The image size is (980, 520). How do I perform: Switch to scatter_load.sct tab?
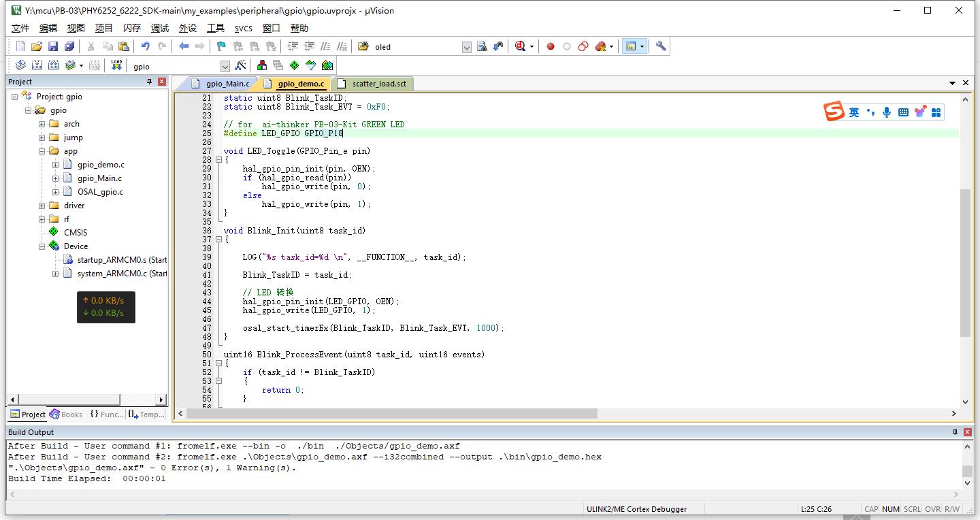point(372,84)
